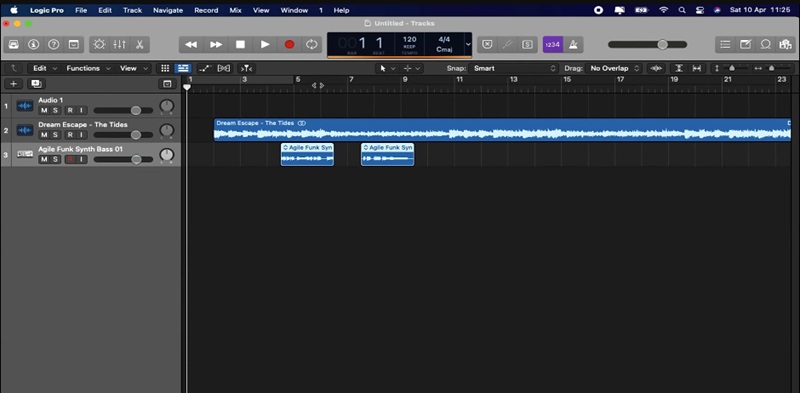This screenshot has height=393, width=800.
Task: Toggle the Solo button in control bar
Action: tap(527, 45)
